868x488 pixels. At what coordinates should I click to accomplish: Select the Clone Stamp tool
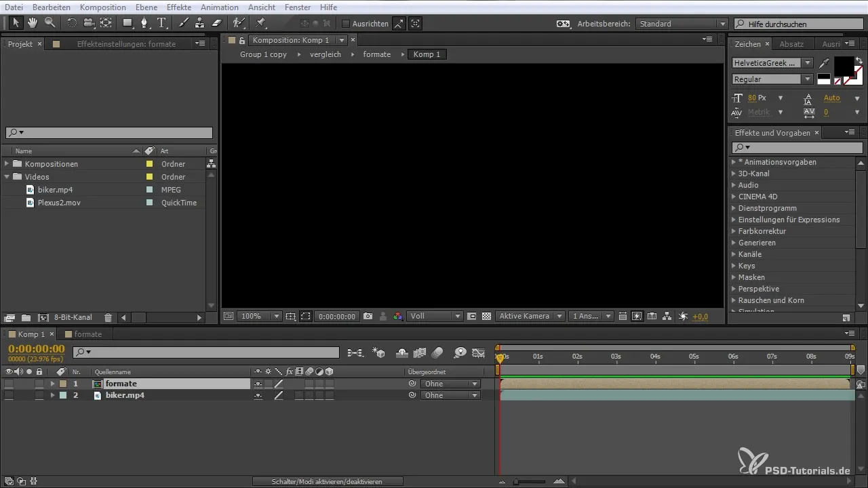pos(200,23)
